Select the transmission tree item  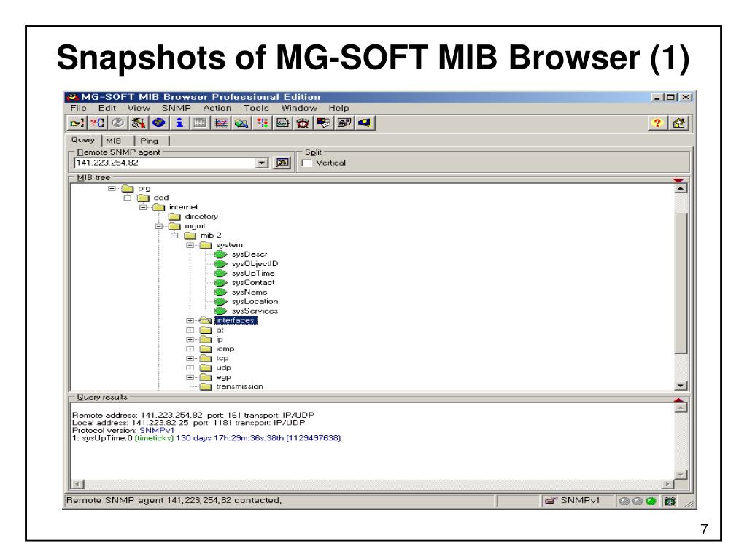click(239, 386)
